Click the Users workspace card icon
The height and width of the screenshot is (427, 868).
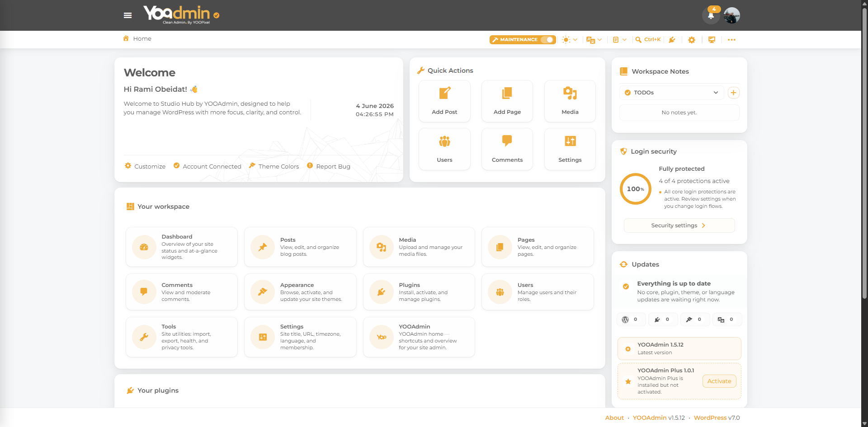pos(500,292)
